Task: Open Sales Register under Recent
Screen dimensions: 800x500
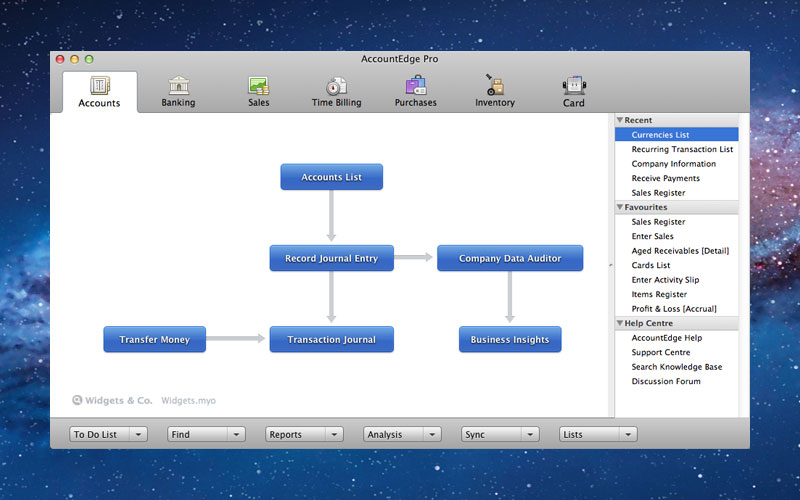Action: click(x=658, y=193)
